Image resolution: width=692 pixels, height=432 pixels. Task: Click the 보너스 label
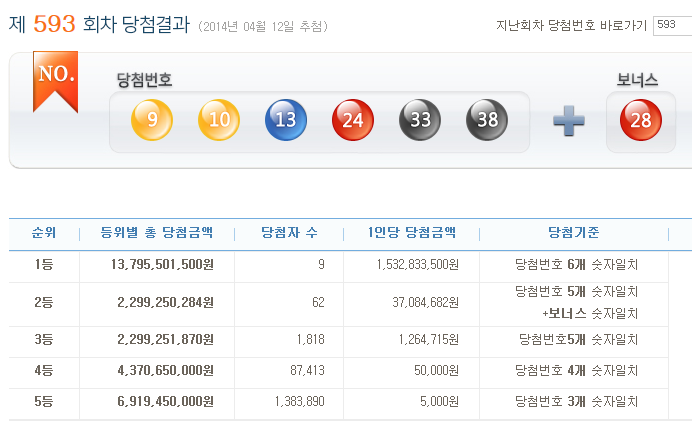tap(637, 80)
